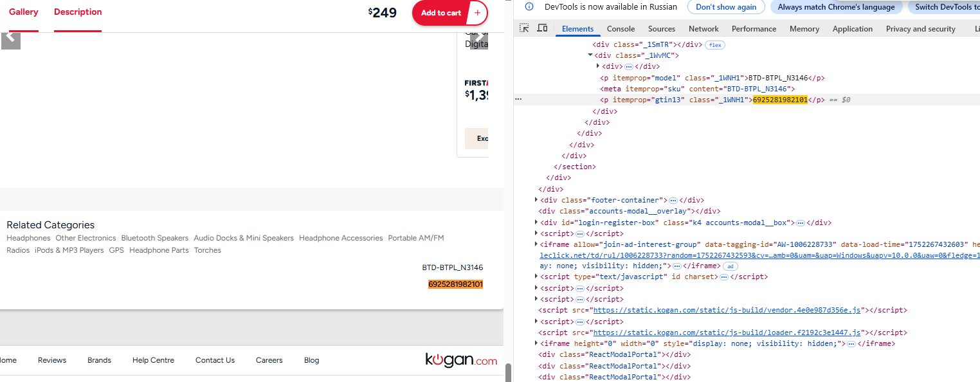
Task: Expand the ellipsis in footer-container div
Action: pyautogui.click(x=673, y=201)
